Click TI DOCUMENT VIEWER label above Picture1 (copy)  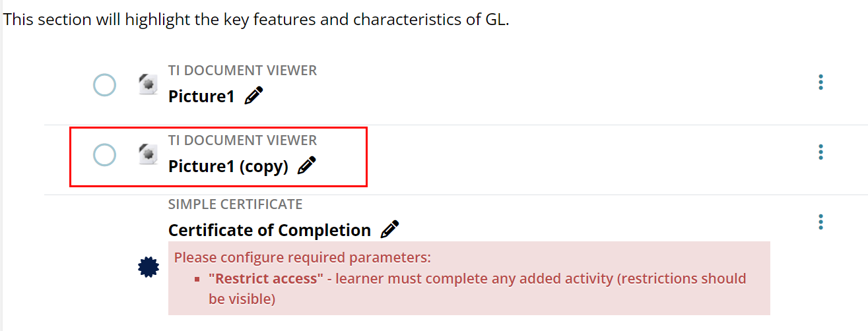tap(242, 140)
